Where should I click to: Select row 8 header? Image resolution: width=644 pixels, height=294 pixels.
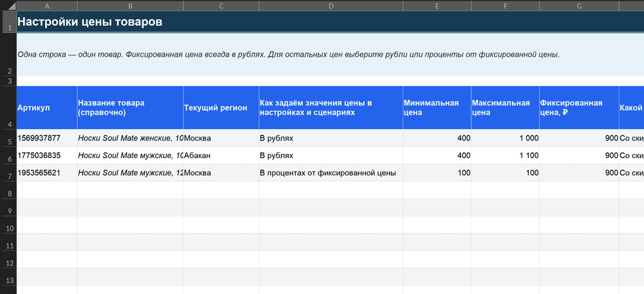click(x=8, y=190)
